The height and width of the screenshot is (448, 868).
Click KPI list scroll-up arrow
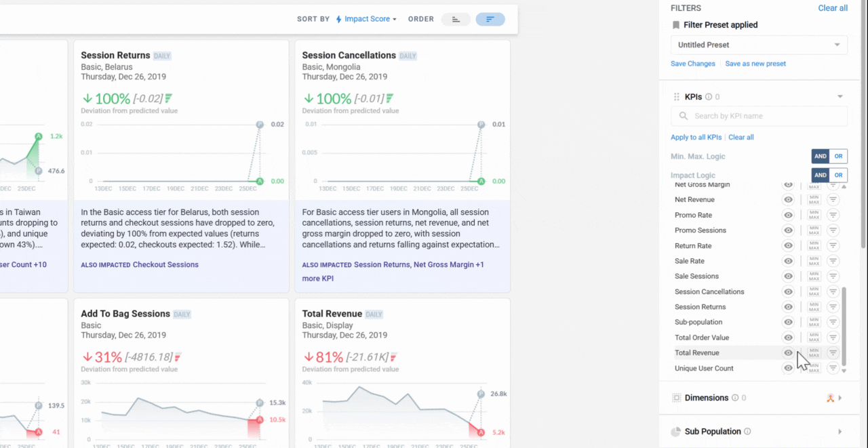click(x=844, y=186)
